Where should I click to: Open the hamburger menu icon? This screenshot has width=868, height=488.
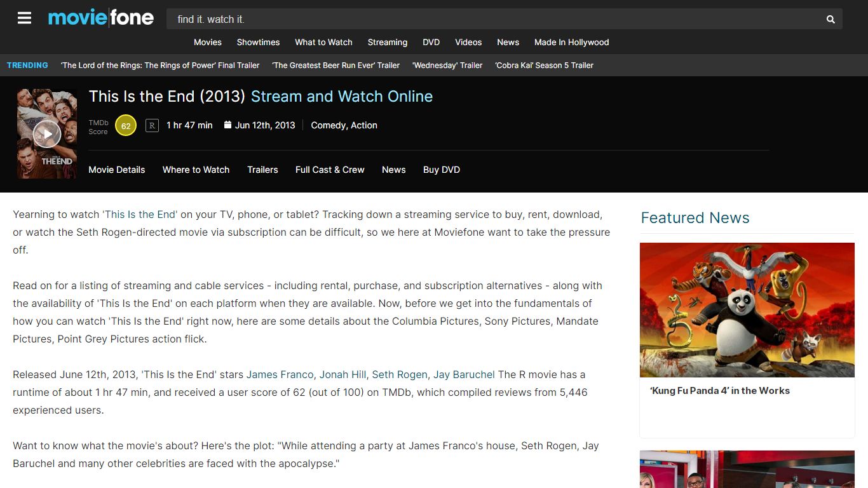pos(24,18)
